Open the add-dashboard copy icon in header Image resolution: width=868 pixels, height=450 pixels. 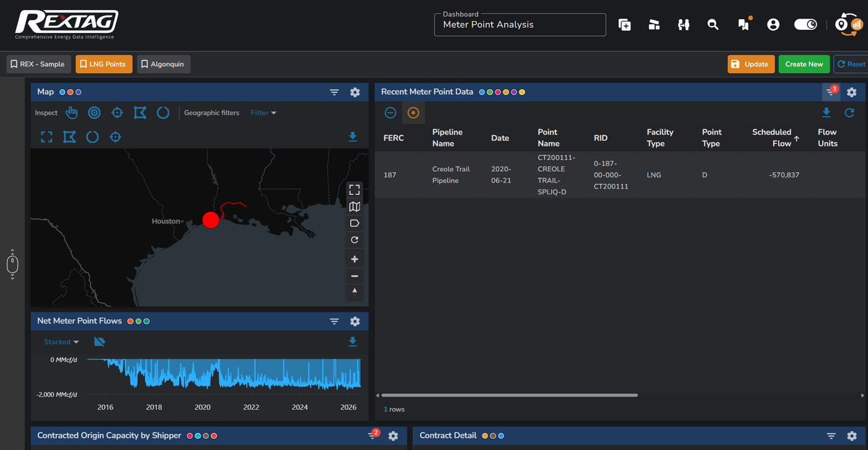coord(624,25)
